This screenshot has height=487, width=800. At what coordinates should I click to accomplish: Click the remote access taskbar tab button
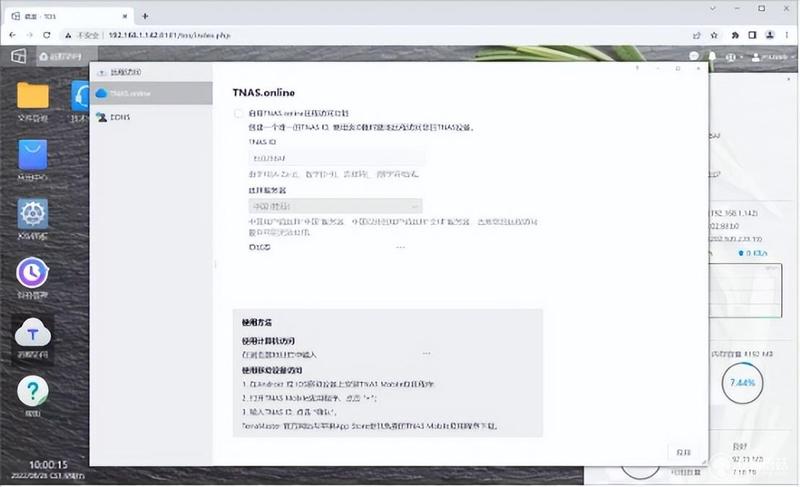tap(67, 56)
